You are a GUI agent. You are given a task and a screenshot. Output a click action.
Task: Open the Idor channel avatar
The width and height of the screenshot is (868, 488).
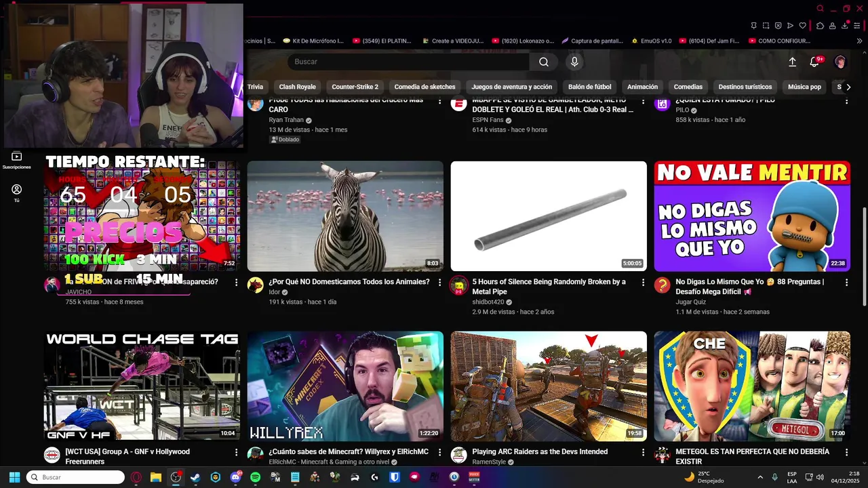tap(255, 285)
